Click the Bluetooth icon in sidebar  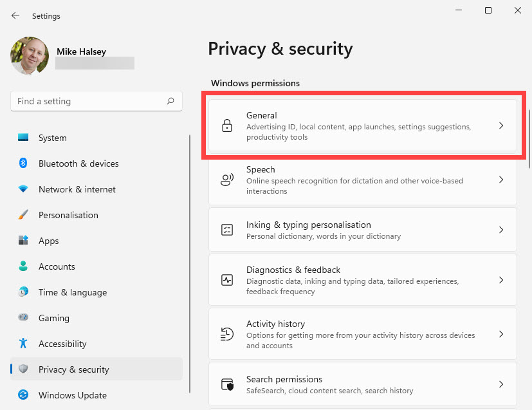coord(23,163)
